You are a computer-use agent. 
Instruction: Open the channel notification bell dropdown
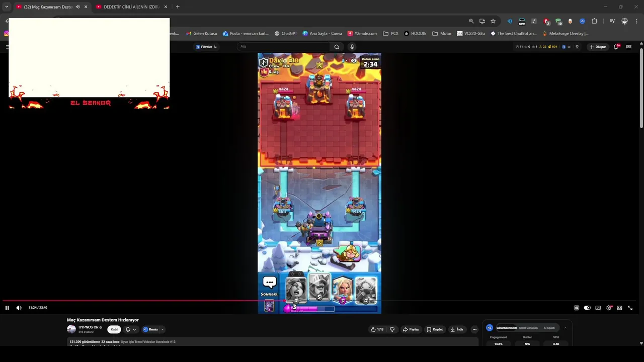[131, 329]
